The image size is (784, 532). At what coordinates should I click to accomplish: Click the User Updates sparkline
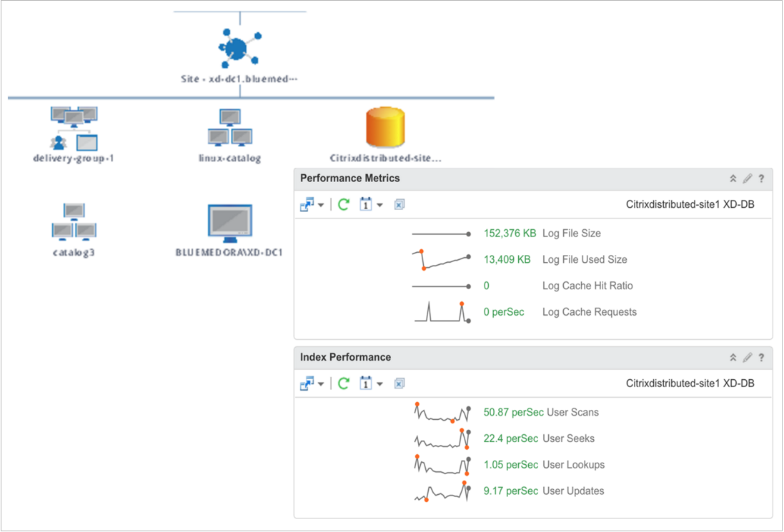[x=442, y=491]
